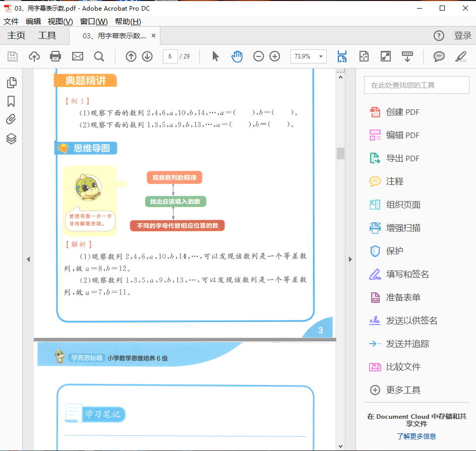Open the comment bubble tool
This screenshot has width=476, height=451.
pyautogui.click(x=438, y=56)
